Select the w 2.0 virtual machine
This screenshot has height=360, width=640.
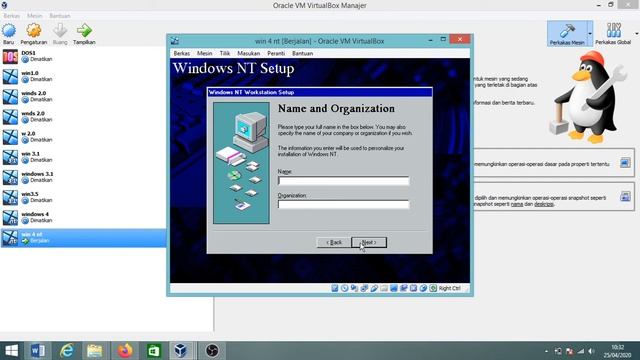(83, 137)
